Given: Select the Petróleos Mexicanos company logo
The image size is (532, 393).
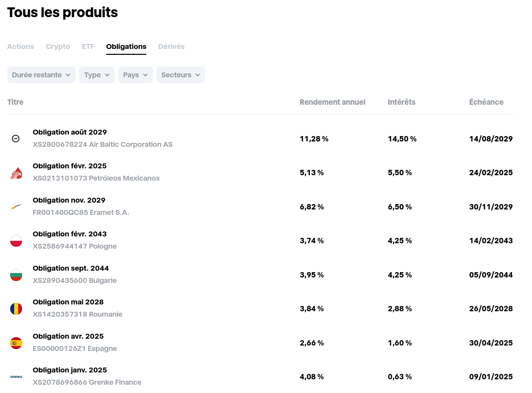Looking at the screenshot, I should (16, 172).
